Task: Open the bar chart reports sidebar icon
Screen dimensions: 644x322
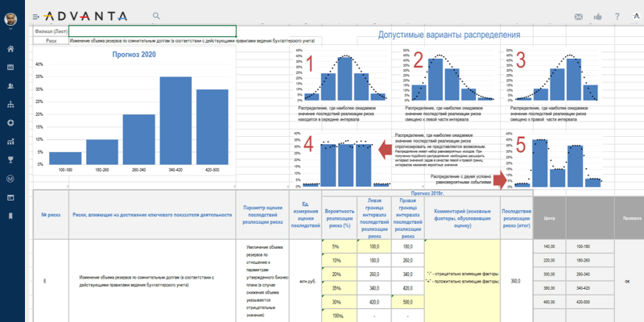Action: point(10,142)
